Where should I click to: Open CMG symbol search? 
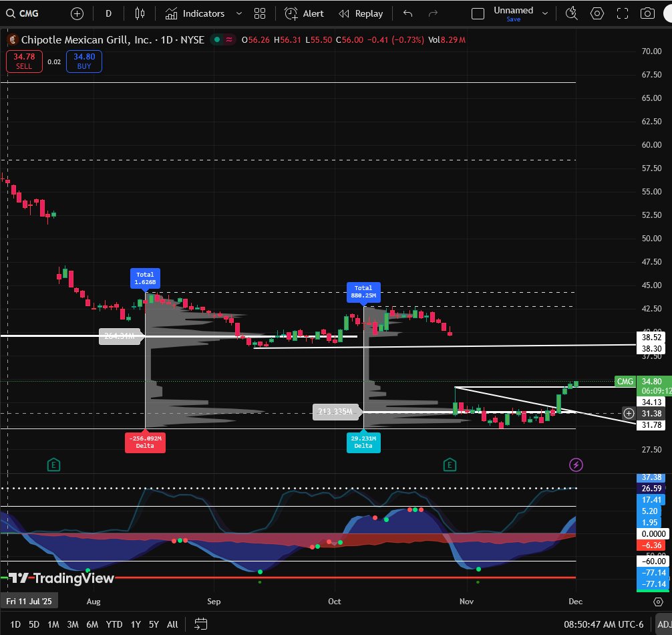pos(22,14)
